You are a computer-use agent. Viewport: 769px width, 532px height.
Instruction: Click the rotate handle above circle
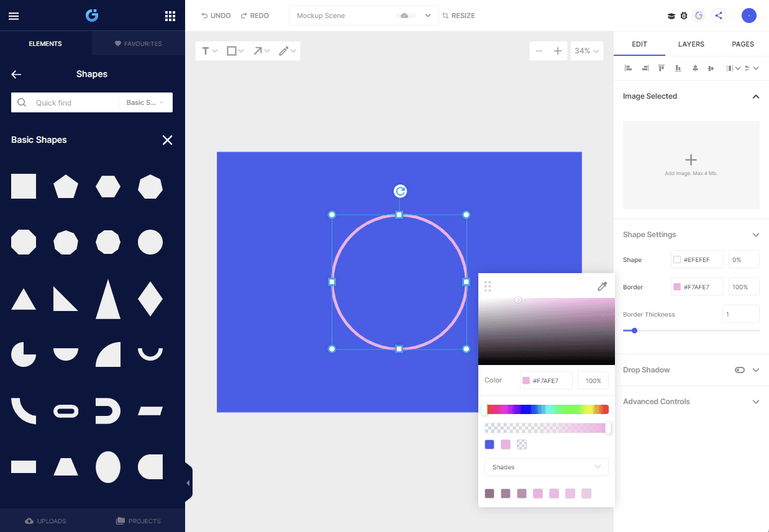(400, 191)
